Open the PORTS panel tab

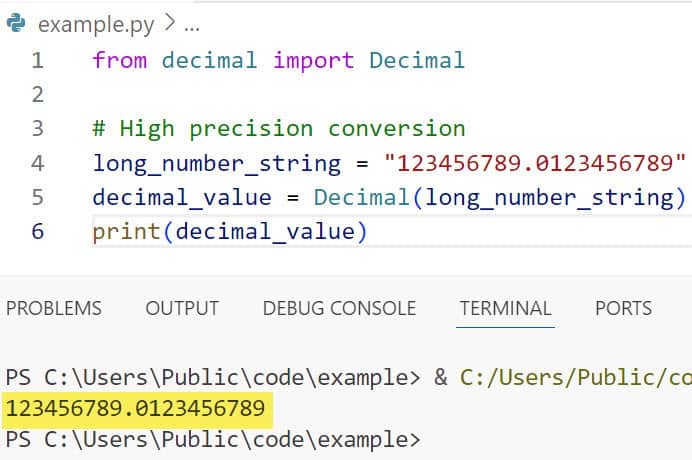[x=623, y=308]
